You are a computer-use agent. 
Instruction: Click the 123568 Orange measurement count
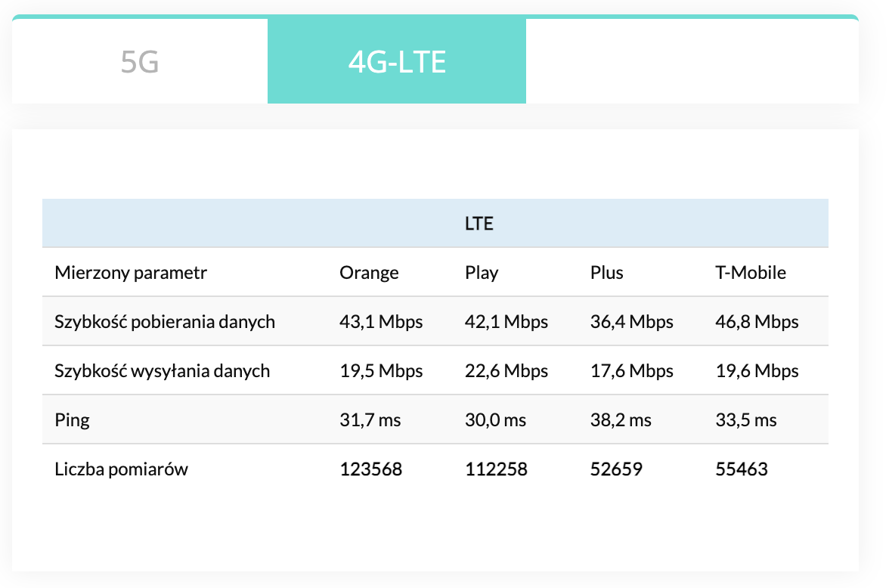tap(371, 469)
